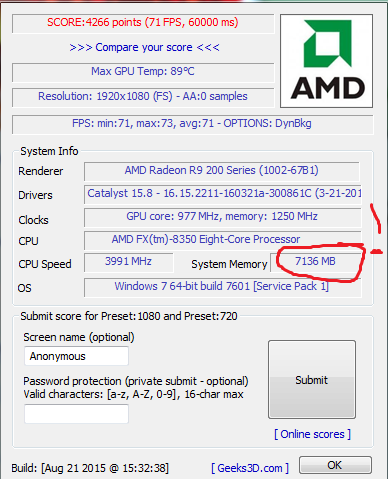
Task: Click the Max GPU Temp field
Action: [x=143, y=72]
